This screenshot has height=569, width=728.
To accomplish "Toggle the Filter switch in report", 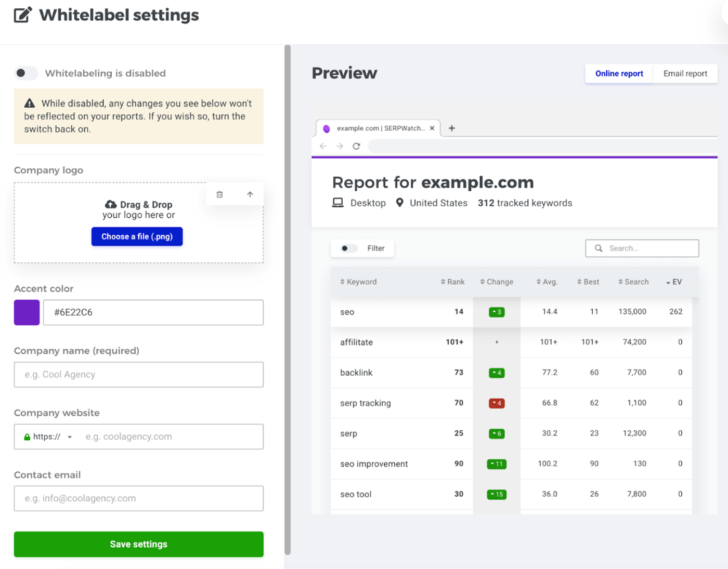I will pyautogui.click(x=349, y=248).
